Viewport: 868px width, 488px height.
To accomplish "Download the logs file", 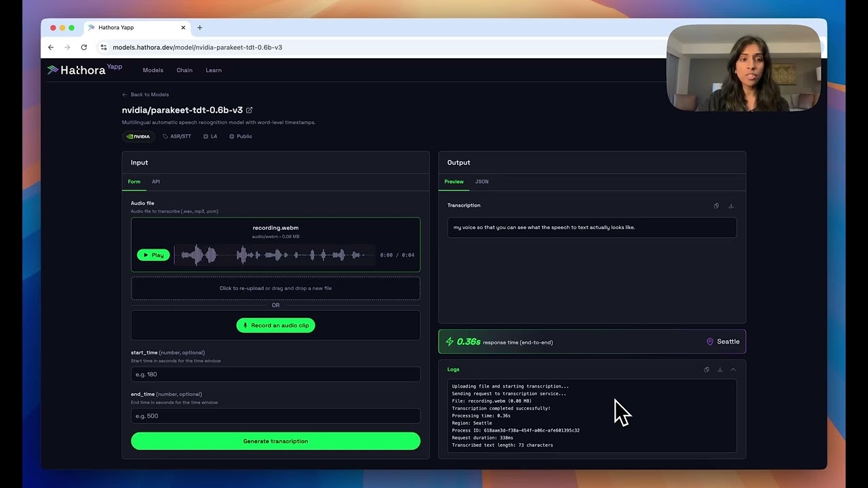I will [x=719, y=369].
